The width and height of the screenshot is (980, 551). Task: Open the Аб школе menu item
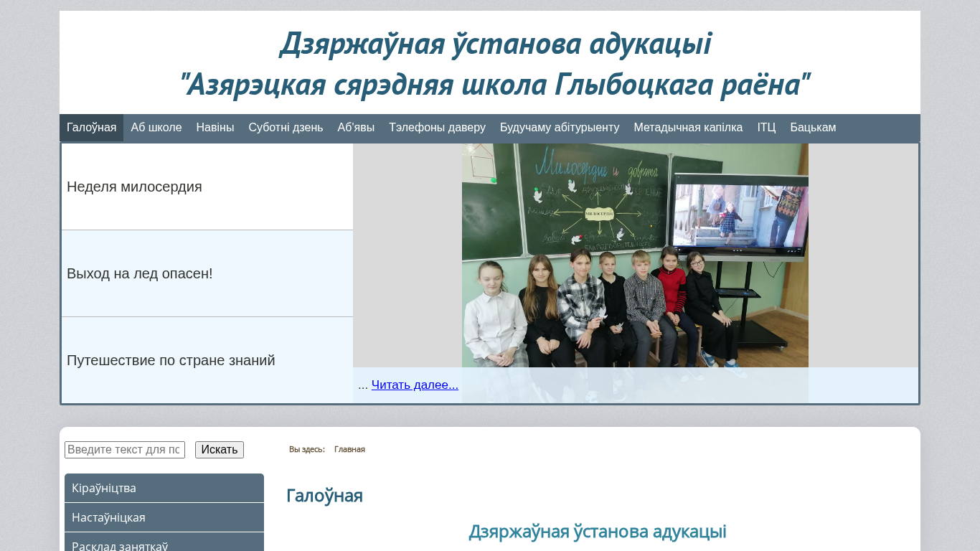tap(156, 128)
